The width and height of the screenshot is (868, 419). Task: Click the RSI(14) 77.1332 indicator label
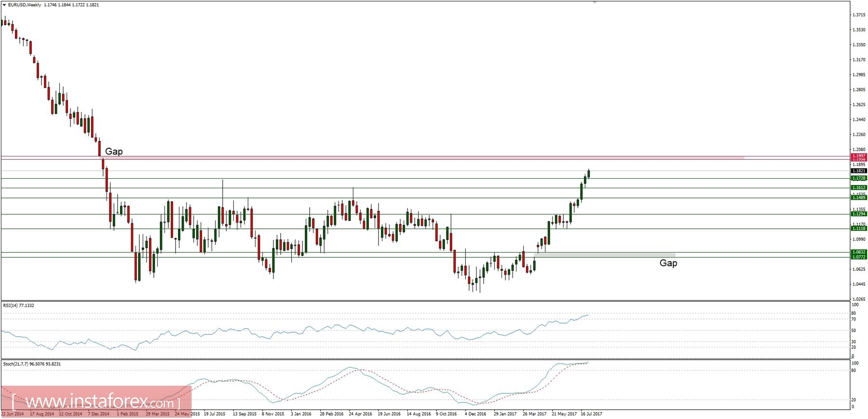[x=19, y=306]
